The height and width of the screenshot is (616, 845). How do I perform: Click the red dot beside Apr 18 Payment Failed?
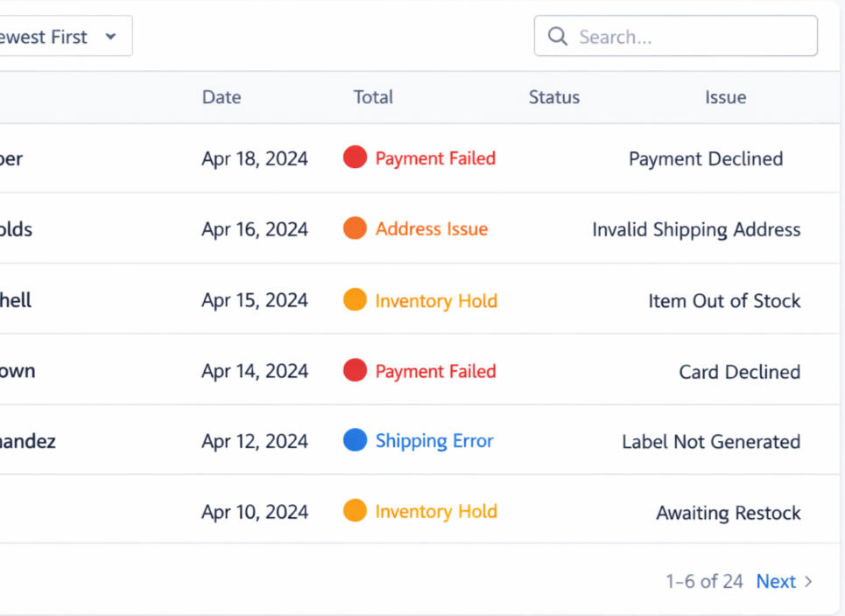355,157
